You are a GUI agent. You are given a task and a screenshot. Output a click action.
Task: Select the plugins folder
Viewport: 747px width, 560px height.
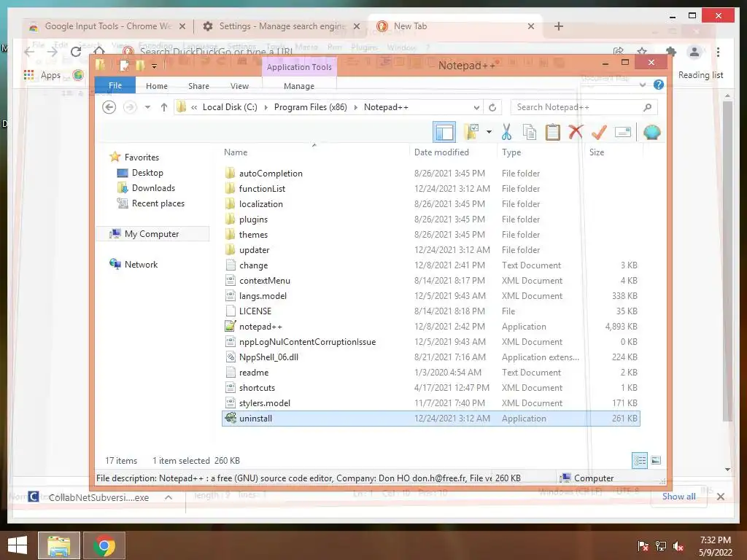(x=253, y=219)
